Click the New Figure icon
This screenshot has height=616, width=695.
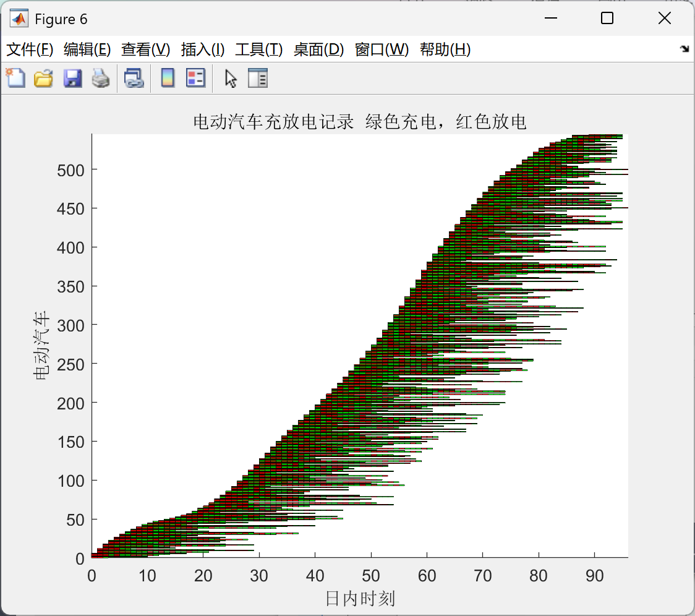click(15, 79)
